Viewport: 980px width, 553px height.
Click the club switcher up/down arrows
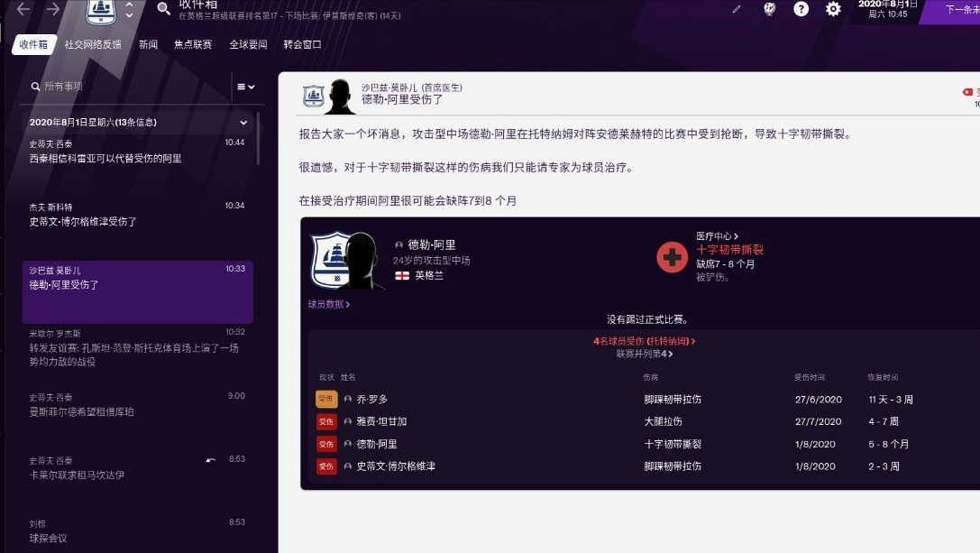tap(130, 10)
